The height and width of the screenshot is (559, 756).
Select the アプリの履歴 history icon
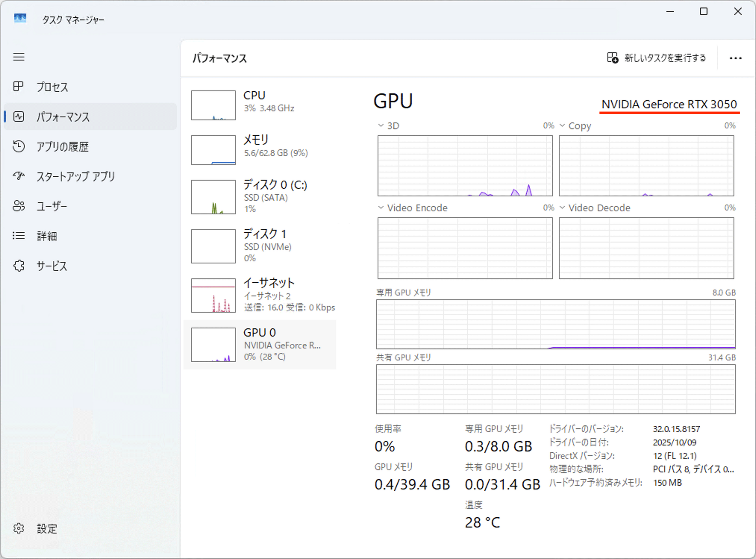point(19,146)
